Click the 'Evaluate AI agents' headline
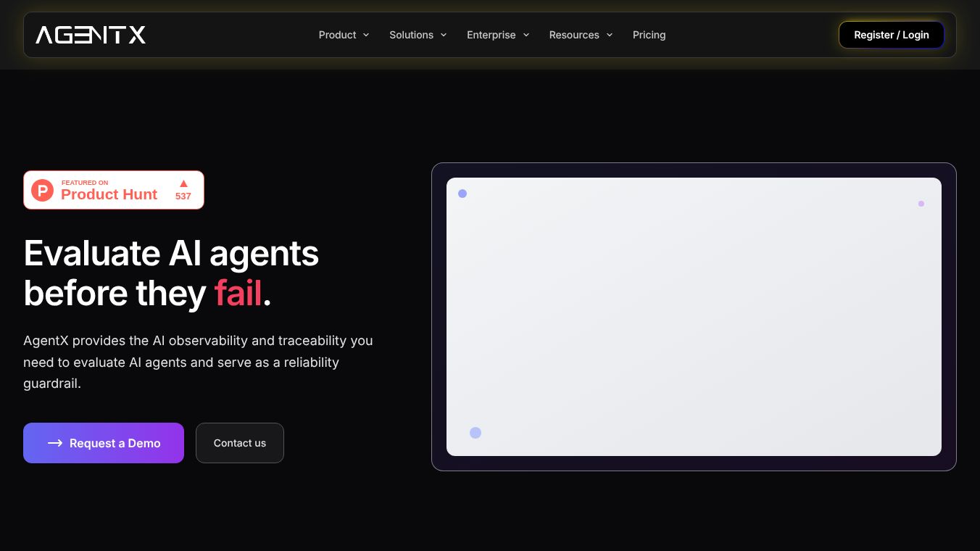The width and height of the screenshot is (980, 551). (x=171, y=273)
